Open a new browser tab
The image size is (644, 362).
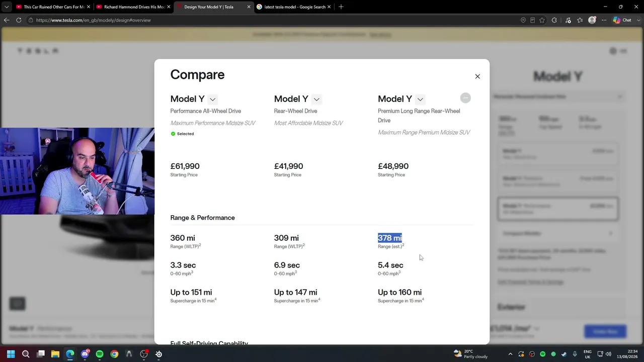(x=341, y=7)
